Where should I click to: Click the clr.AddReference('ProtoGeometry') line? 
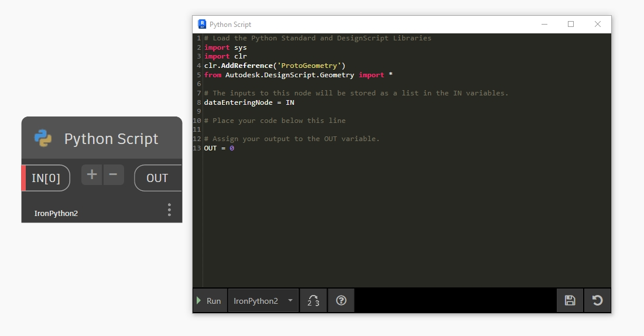point(275,66)
